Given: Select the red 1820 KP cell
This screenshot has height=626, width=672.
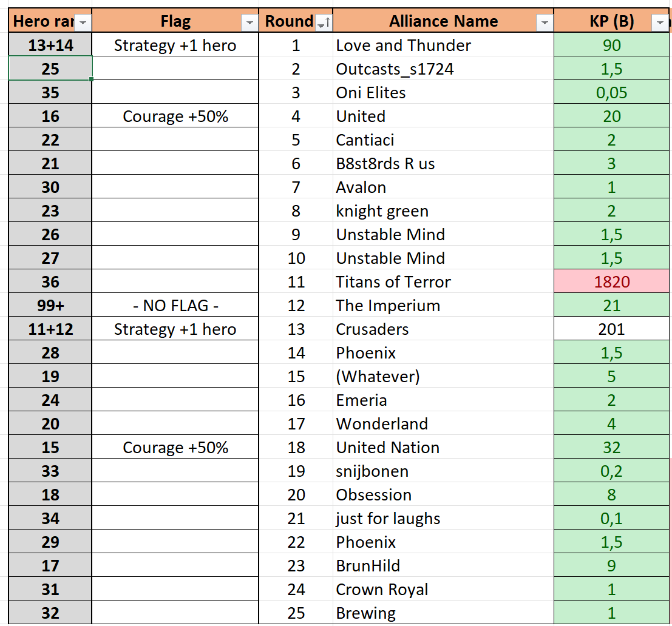Looking at the screenshot, I should click(x=611, y=282).
